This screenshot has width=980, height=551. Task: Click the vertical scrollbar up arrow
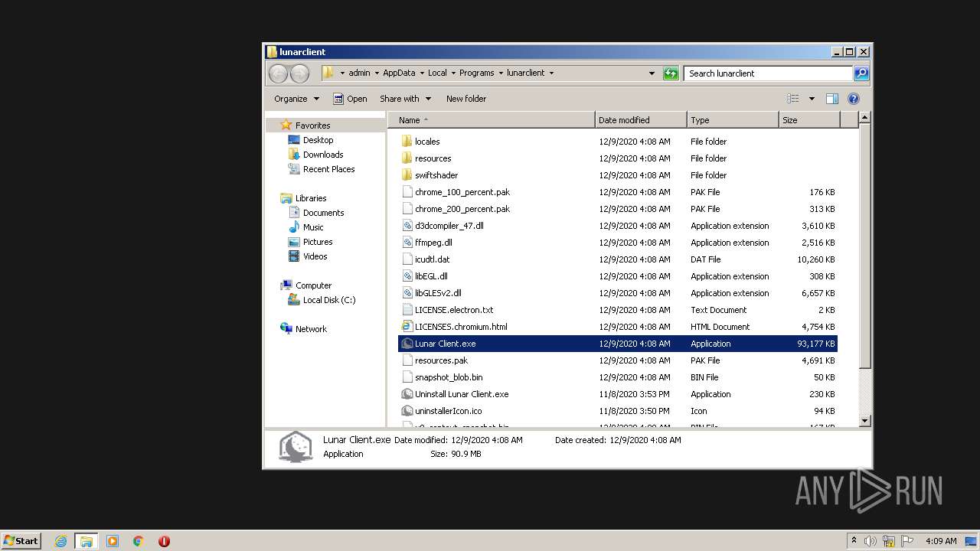(x=864, y=117)
